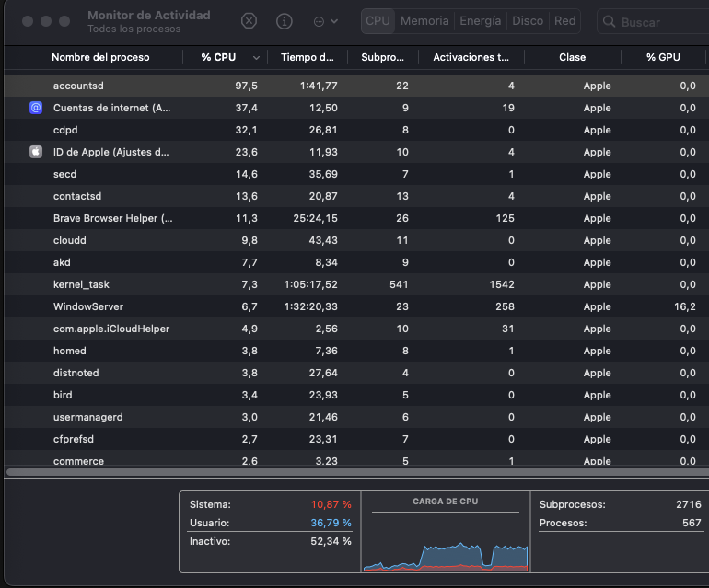This screenshot has width=709, height=588.
Task: Click the search magnifier icon
Action: click(x=610, y=21)
